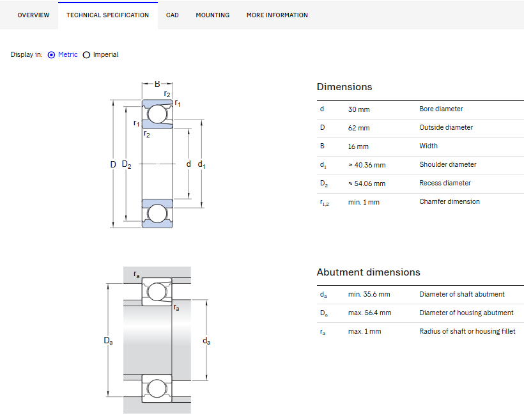524x420 pixels.
Task: Select the Metric radio button
Action: (51, 55)
